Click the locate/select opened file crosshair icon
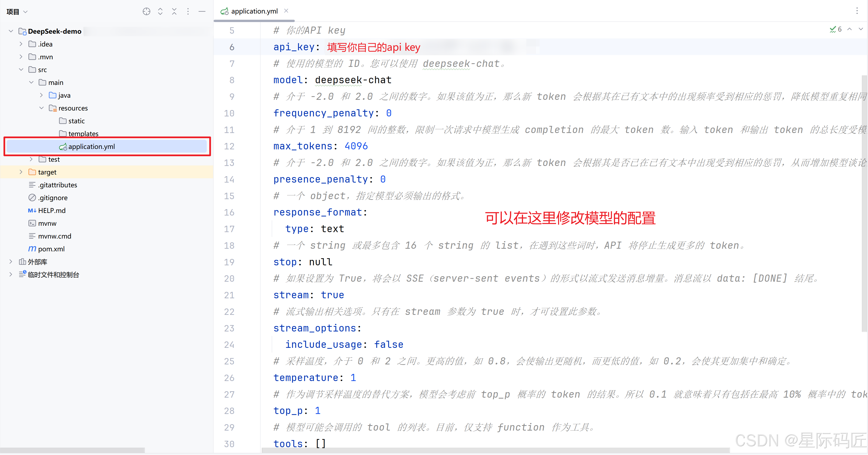This screenshot has width=868, height=455. (x=146, y=11)
